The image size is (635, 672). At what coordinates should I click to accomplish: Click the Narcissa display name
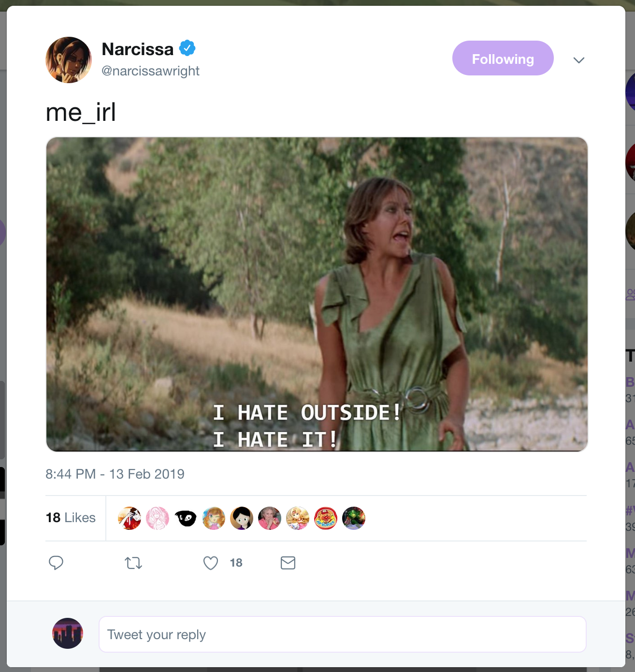[x=138, y=49]
